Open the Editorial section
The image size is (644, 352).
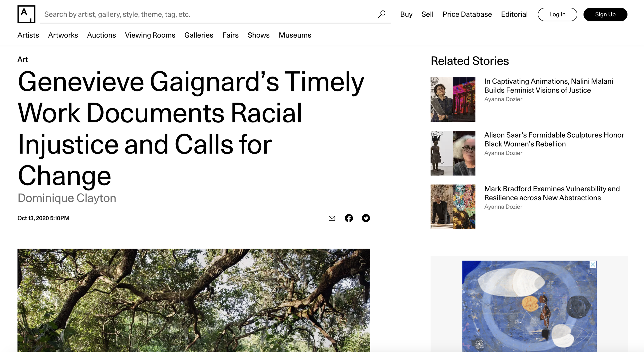pyautogui.click(x=514, y=14)
